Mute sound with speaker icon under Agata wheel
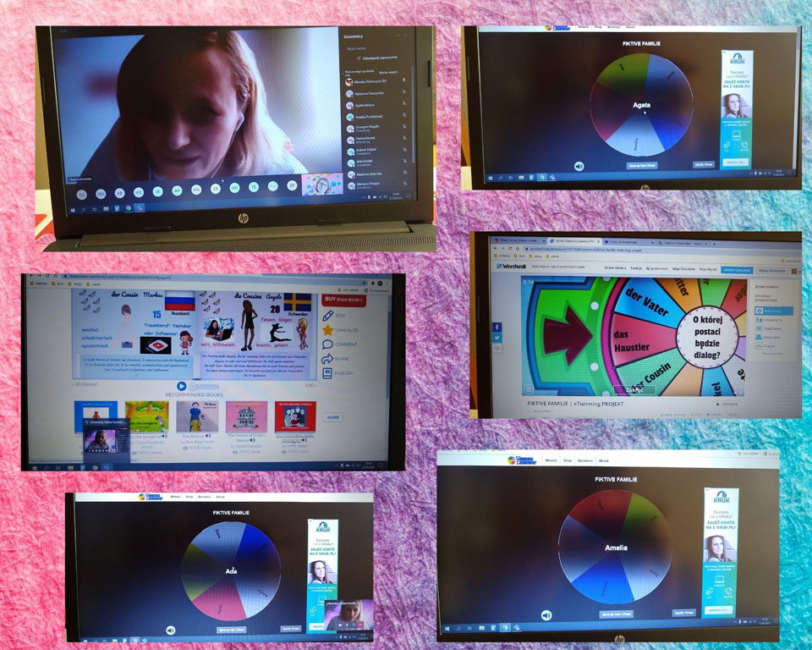Image resolution: width=812 pixels, height=650 pixels. tap(579, 167)
